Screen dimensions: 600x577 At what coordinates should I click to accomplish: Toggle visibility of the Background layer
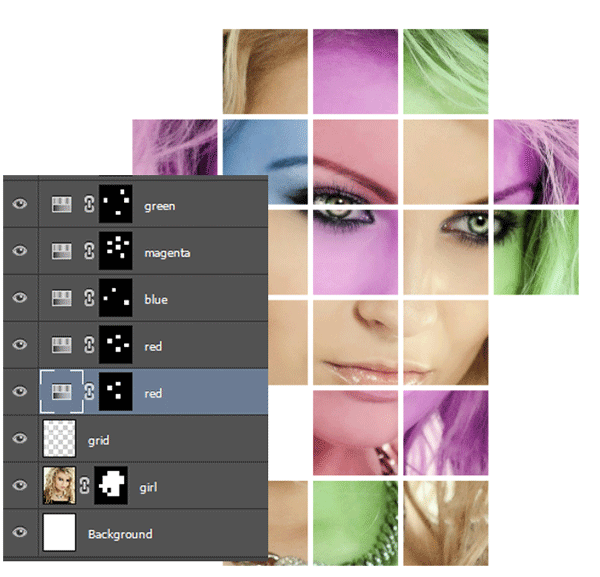pyautogui.click(x=19, y=534)
